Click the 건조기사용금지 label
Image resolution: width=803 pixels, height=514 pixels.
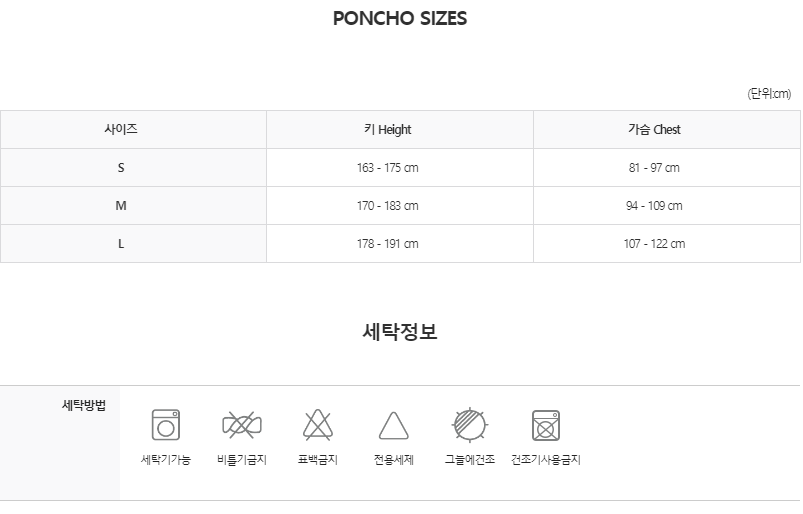546,460
